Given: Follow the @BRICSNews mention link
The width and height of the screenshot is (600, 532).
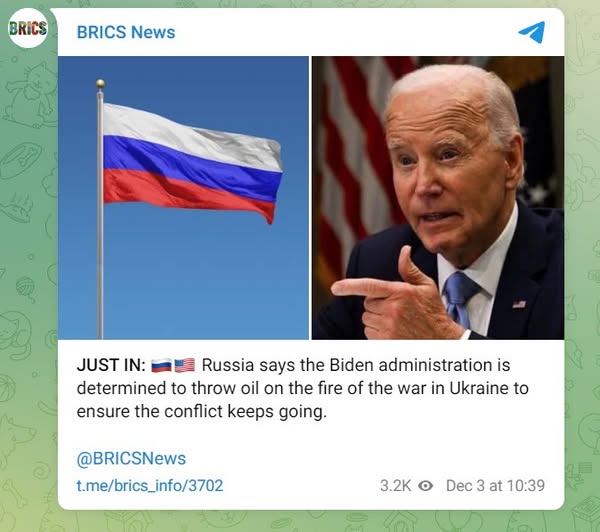Looking at the screenshot, I should click(131, 458).
